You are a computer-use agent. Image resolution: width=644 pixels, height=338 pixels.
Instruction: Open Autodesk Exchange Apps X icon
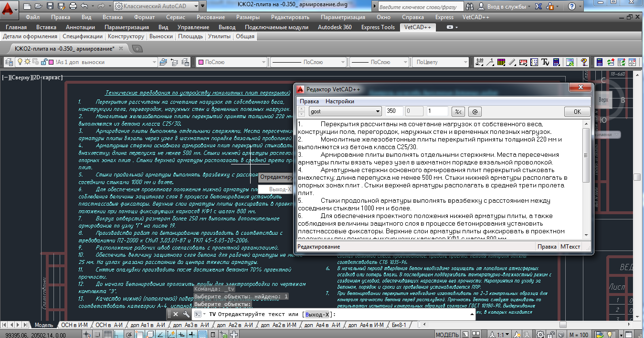[538, 7]
